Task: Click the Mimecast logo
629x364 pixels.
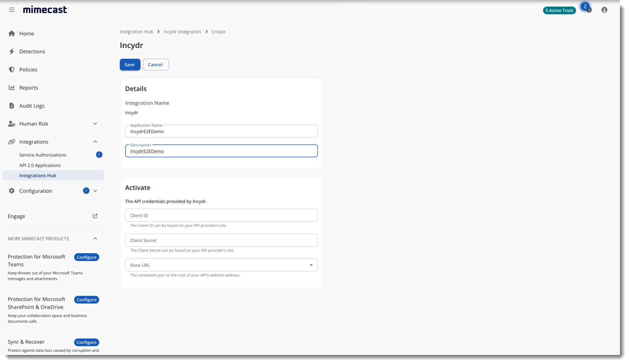Action: [x=45, y=9]
